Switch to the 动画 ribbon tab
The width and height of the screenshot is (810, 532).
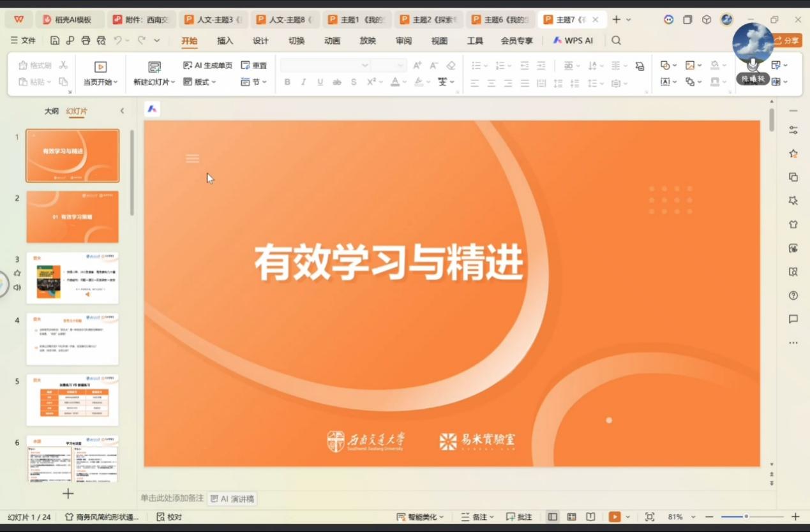[332, 41]
